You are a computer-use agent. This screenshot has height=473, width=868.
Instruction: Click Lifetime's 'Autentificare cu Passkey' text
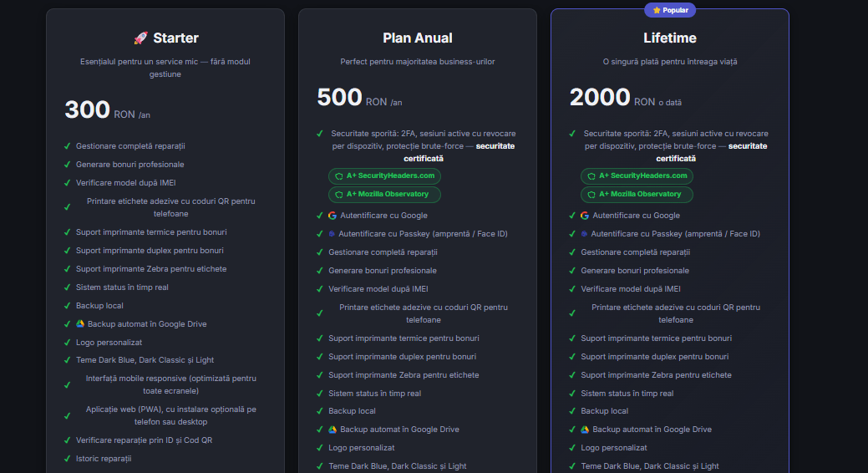point(675,234)
